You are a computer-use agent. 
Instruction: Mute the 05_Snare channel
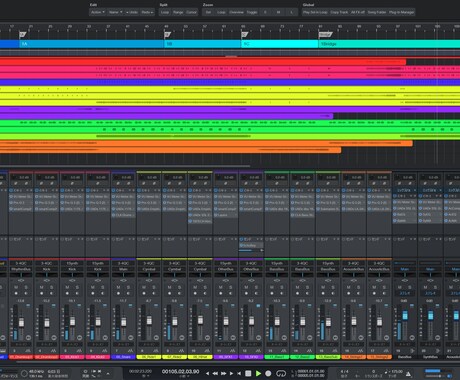(x=118, y=287)
